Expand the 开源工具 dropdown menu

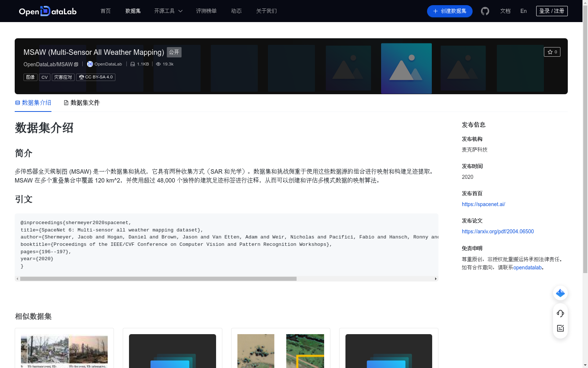pyautogui.click(x=168, y=11)
